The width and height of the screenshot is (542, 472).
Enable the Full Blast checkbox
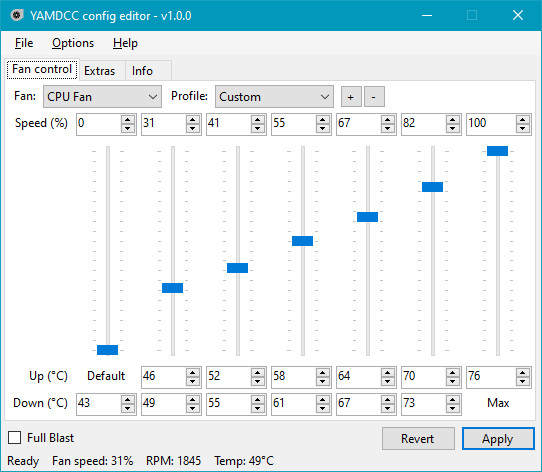[15, 438]
